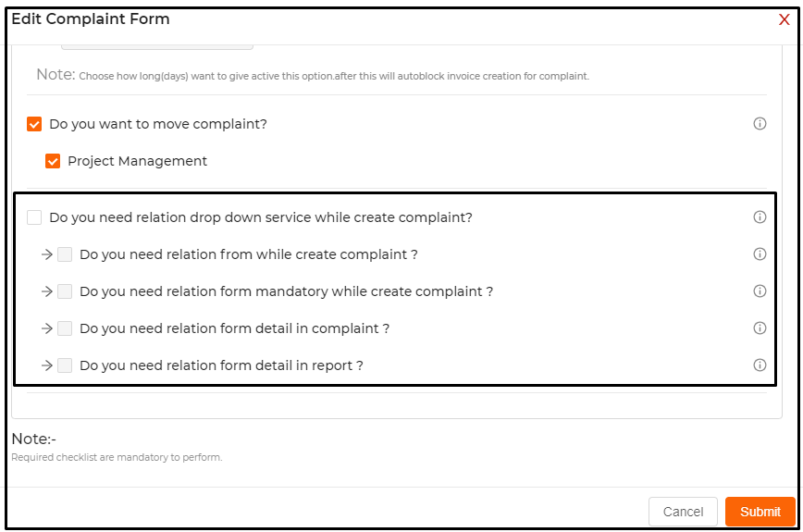Screen dimensions: 803x532
Task: Click arrow icon before relation from option
Action: click(47, 254)
